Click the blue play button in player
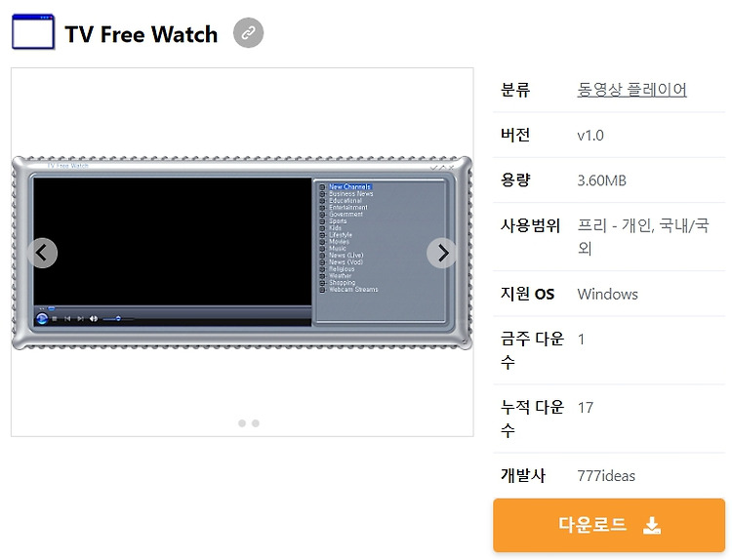 point(42,318)
